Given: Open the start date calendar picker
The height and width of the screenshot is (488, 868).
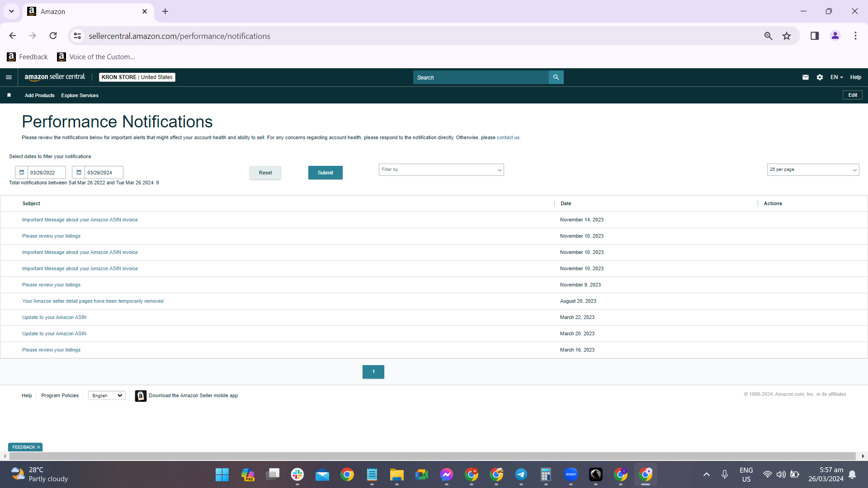Looking at the screenshot, I should click(x=22, y=173).
